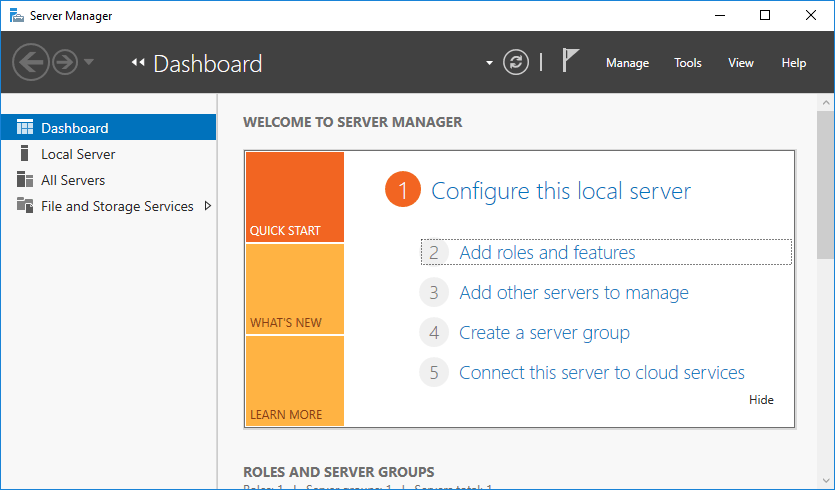The height and width of the screenshot is (490, 835).
Task: Open the Manage menu
Action: (627, 63)
